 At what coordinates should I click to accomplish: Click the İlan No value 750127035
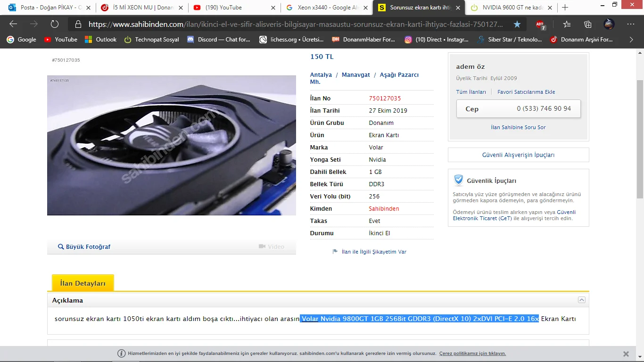coord(385,99)
